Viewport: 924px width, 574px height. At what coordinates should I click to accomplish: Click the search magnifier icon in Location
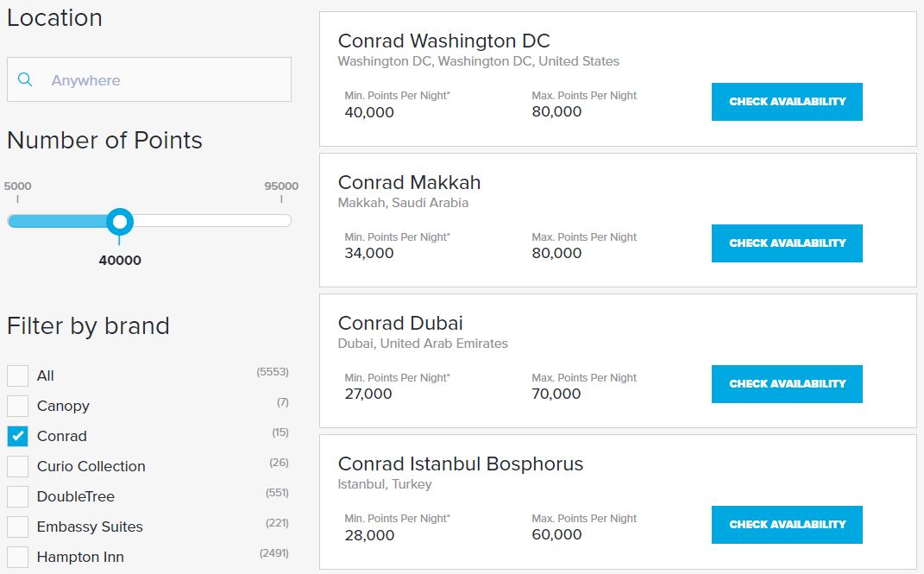coord(25,79)
